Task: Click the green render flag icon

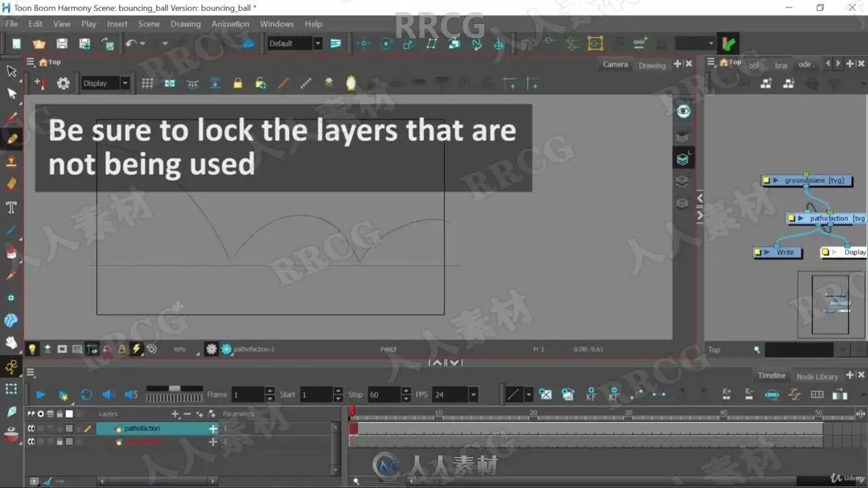Action: pyautogui.click(x=729, y=43)
